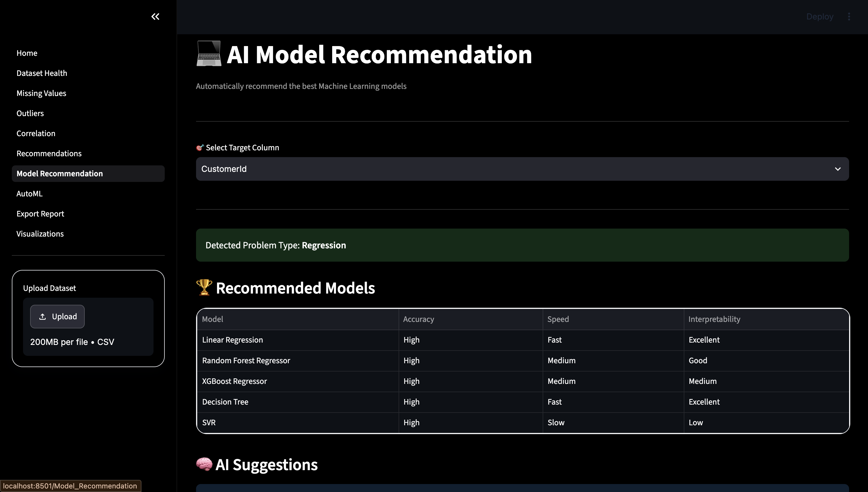Select the XGBoost Regressor cell
Image resolution: width=868 pixels, height=492 pixels.
298,381
